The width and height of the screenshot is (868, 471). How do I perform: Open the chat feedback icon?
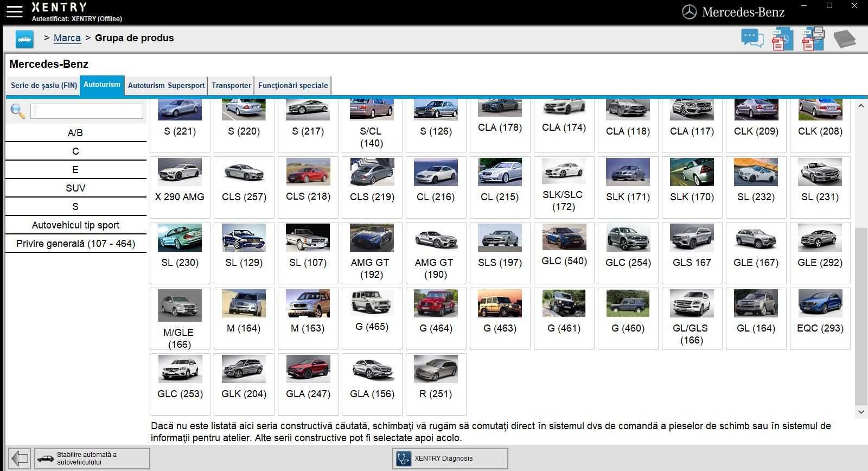click(752, 39)
